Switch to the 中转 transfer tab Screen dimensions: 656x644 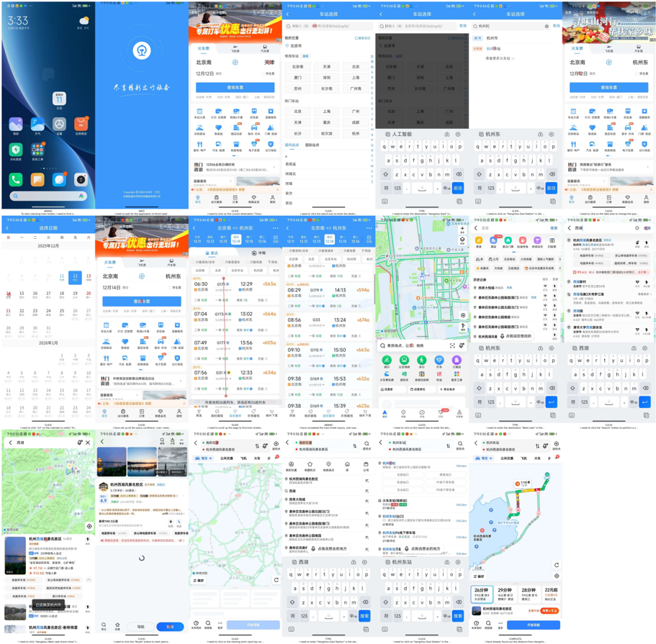click(259, 253)
